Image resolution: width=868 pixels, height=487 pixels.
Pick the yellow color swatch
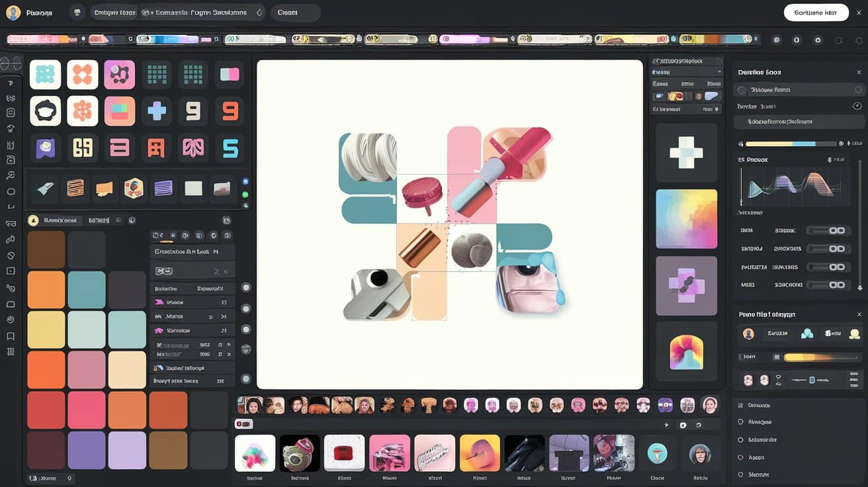pyautogui.click(x=46, y=330)
